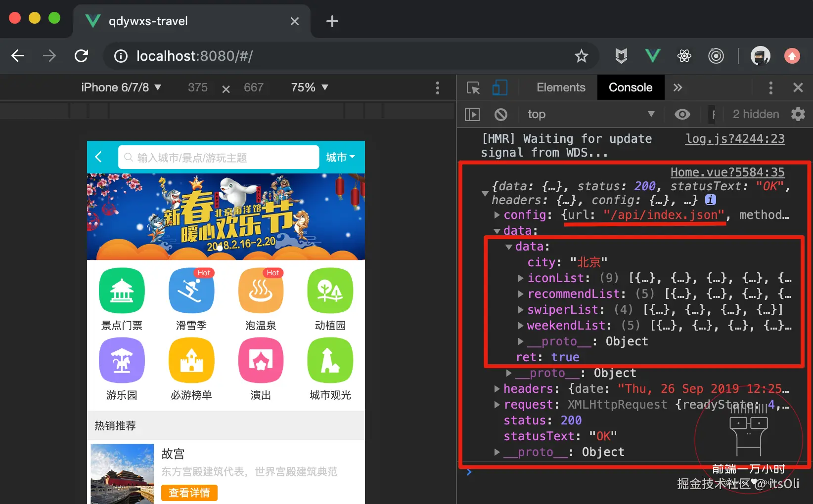
Task: Open the Home.vue?5584:35 source link
Action: pos(727,172)
